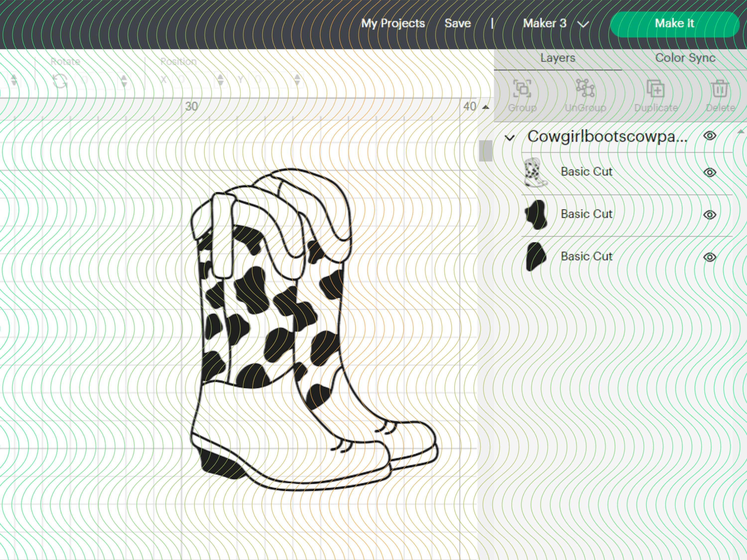Open My Projects
Image resolution: width=747 pixels, height=560 pixels.
[x=393, y=23]
